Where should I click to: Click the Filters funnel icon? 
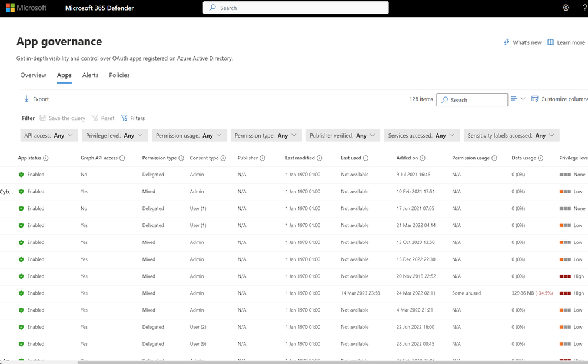pyautogui.click(x=124, y=118)
